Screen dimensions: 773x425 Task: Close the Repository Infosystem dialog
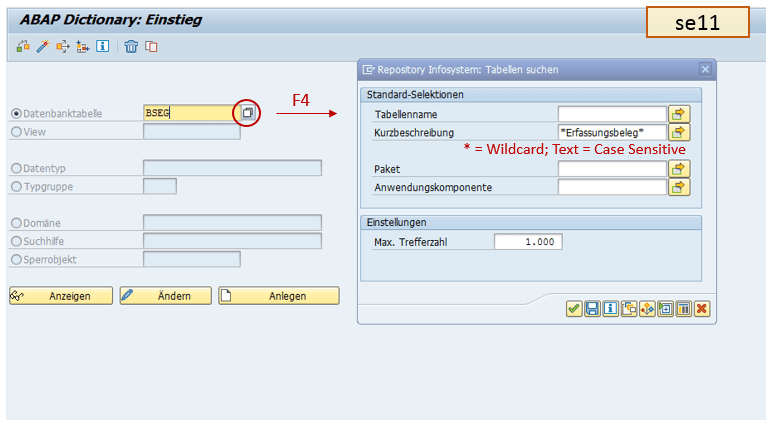coord(705,70)
